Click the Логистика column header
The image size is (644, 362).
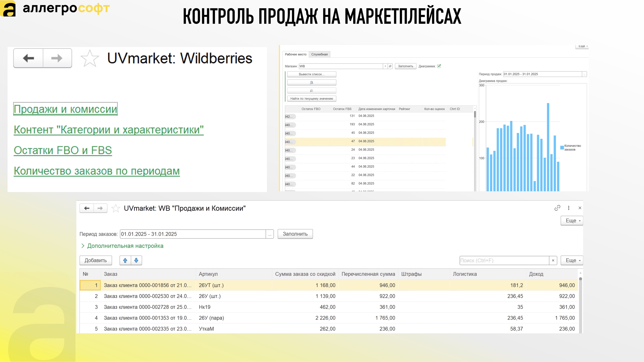pyautogui.click(x=488, y=274)
